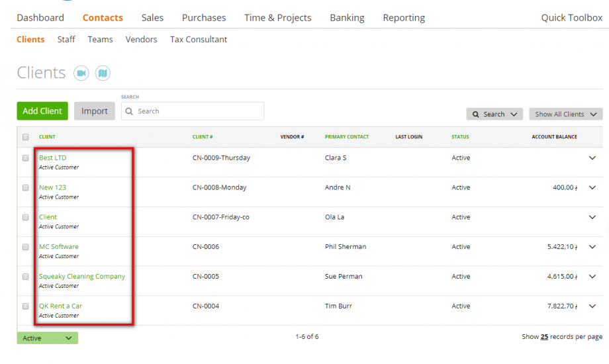Click the 5.422,10 account balance
Image resolution: width=609 pixels, height=364 pixels.
coord(563,247)
